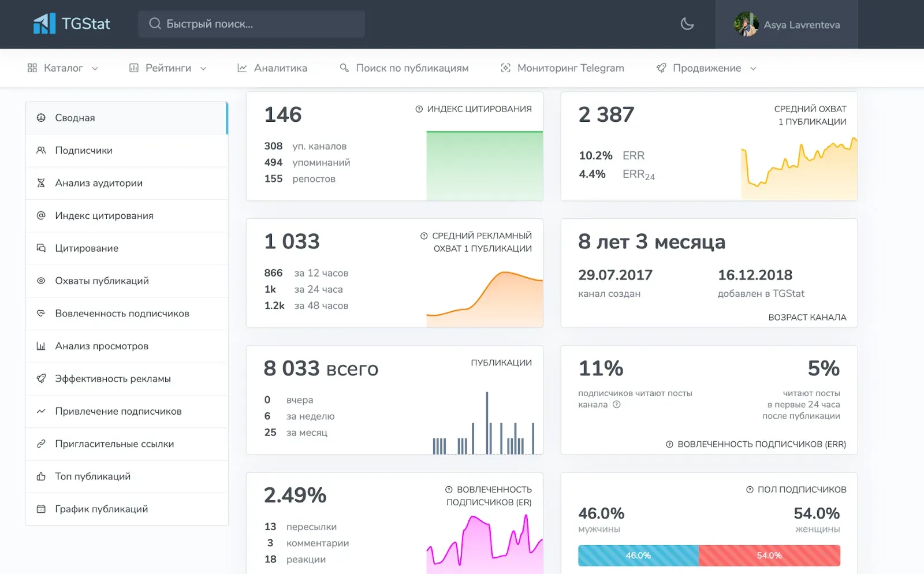Open the Топ публикаций section
924x574 pixels.
(x=92, y=476)
